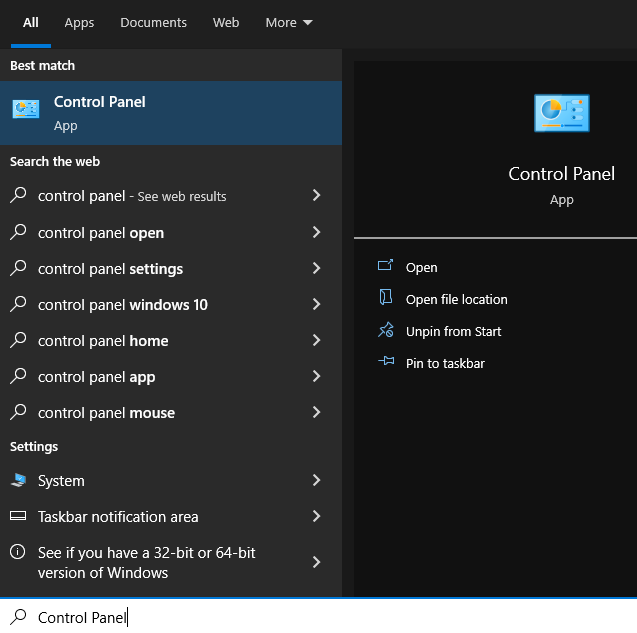
Task: Switch to the Web tab
Action: pyautogui.click(x=226, y=23)
